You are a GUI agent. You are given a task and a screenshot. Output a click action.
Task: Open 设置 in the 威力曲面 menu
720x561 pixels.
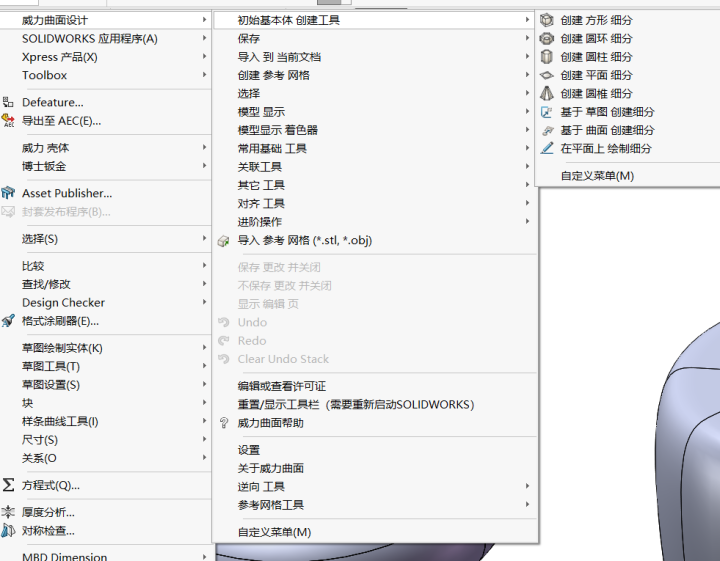(375, 450)
